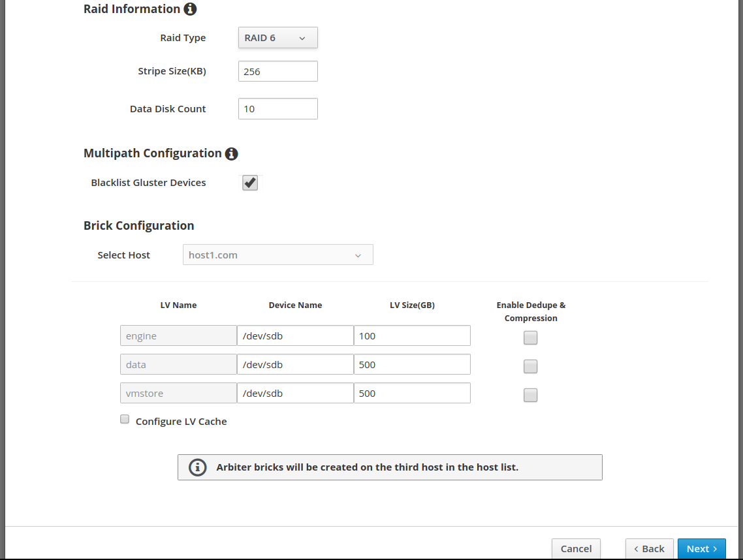Enable Dedupe & Compression for vmstore
Image resolution: width=743 pixels, height=560 pixels.
530,395
